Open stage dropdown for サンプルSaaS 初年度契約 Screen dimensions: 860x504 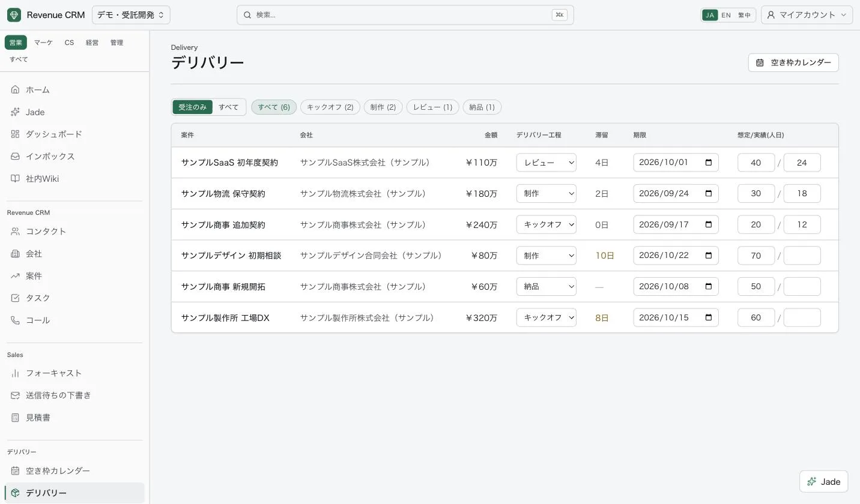pos(547,163)
